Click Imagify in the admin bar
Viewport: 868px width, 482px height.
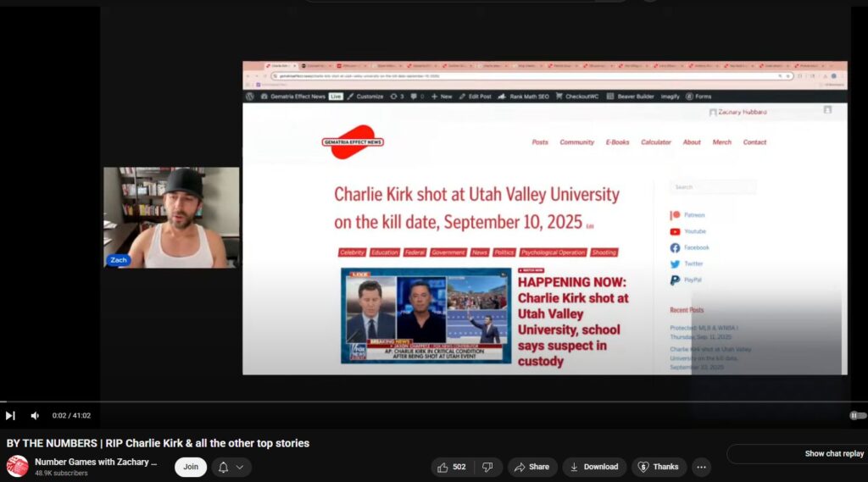[670, 97]
